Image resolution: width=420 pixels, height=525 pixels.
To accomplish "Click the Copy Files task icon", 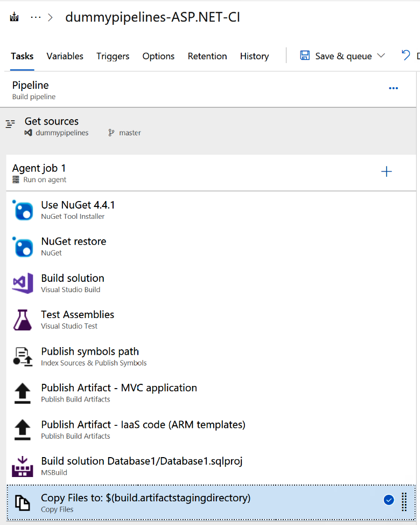I will coord(23,503).
